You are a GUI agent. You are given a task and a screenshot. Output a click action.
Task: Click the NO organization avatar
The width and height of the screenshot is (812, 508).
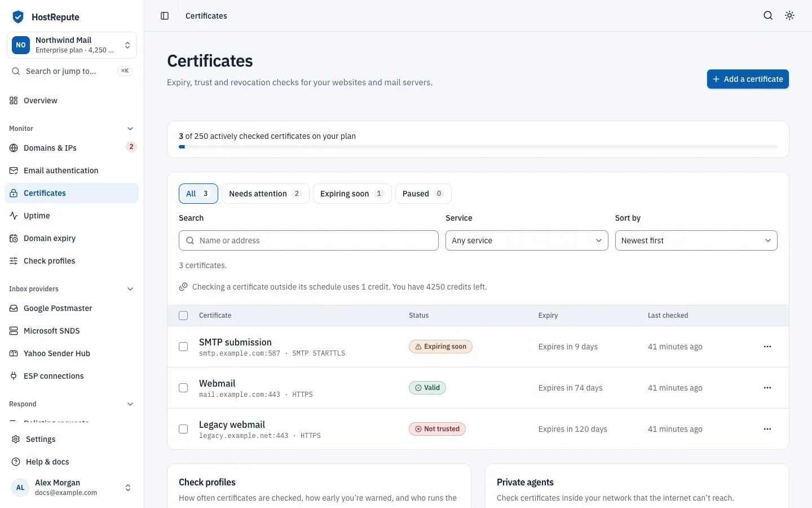coord(21,45)
